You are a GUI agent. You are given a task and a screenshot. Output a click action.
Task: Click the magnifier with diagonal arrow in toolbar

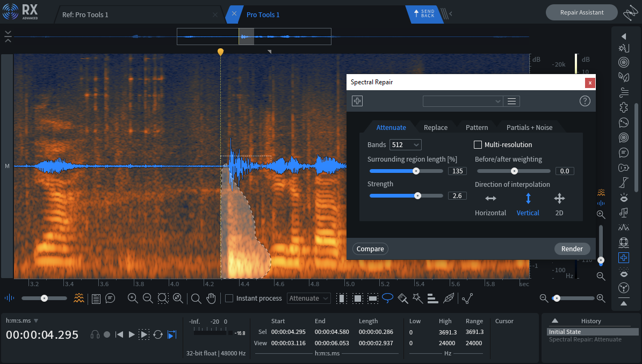point(178,298)
